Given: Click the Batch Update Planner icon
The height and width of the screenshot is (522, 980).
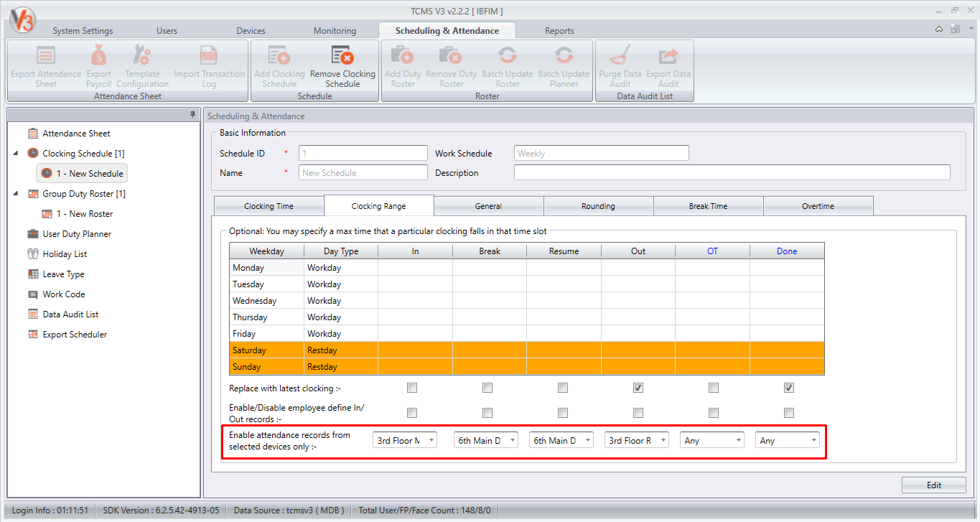Looking at the screenshot, I should (x=564, y=56).
